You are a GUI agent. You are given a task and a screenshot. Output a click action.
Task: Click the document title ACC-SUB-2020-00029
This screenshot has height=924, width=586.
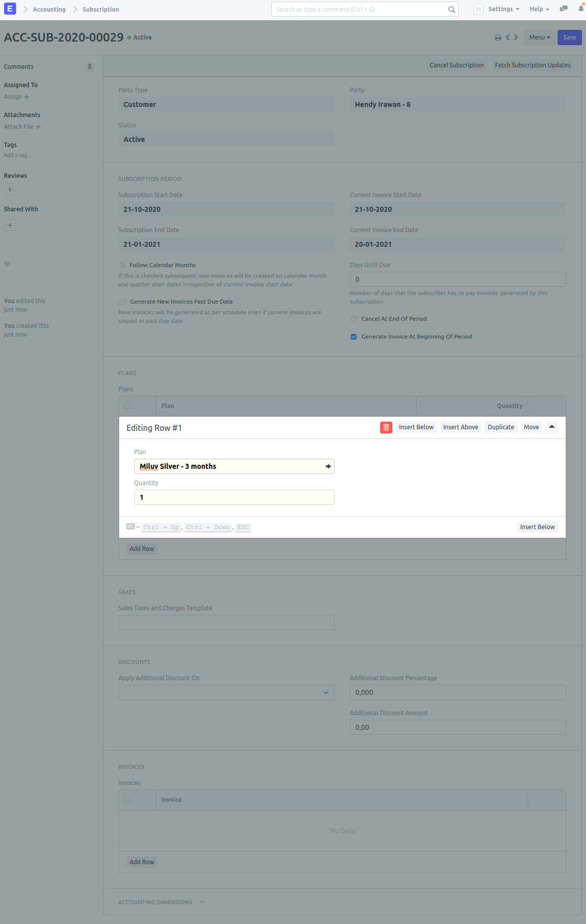click(x=64, y=38)
